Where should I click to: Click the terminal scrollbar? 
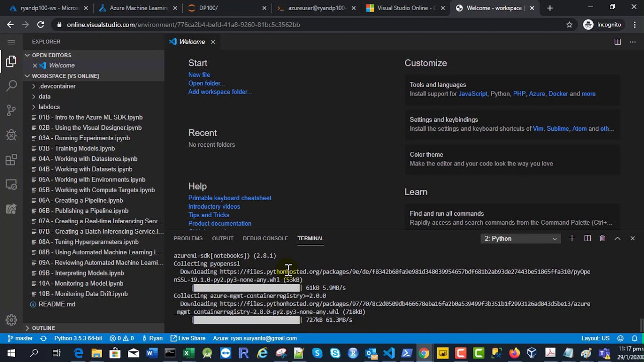tap(640, 325)
